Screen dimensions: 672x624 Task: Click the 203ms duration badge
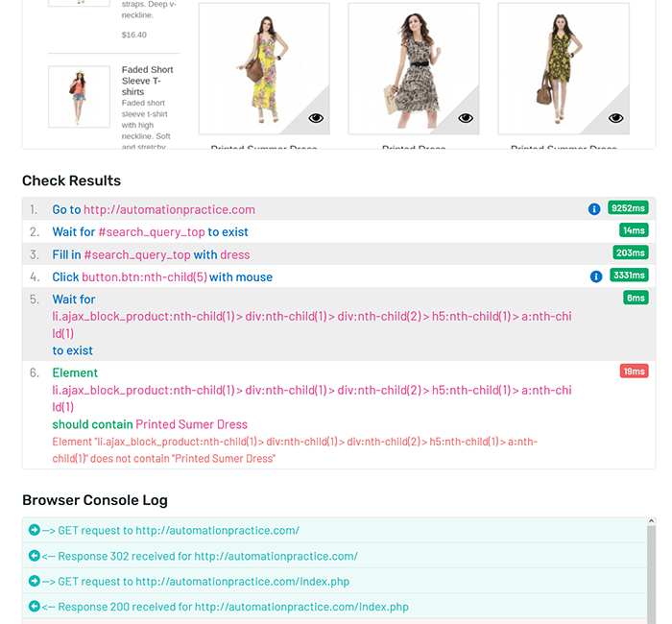tap(631, 252)
